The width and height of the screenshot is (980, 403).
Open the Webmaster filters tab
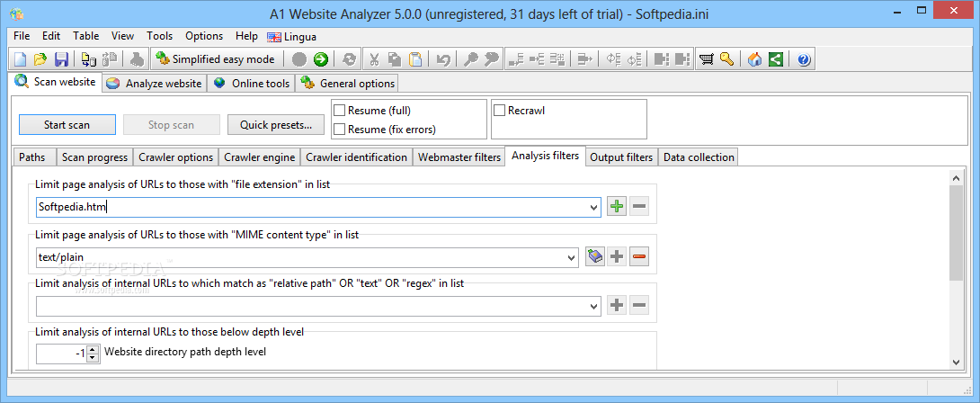click(459, 157)
